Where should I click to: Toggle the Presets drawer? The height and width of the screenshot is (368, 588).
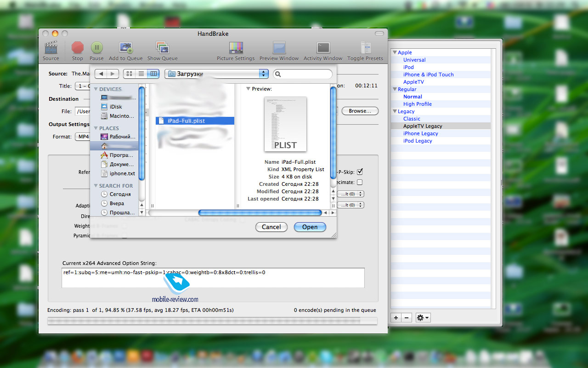tap(366, 48)
